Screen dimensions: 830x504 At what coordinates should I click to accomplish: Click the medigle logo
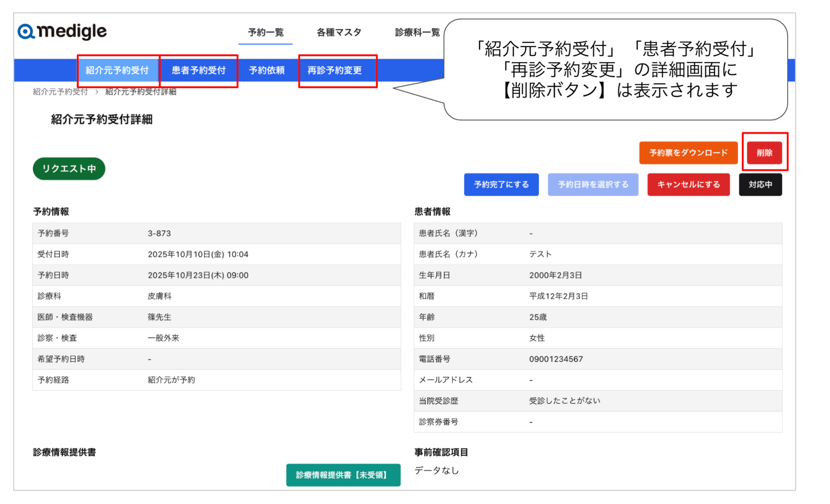pos(62,32)
